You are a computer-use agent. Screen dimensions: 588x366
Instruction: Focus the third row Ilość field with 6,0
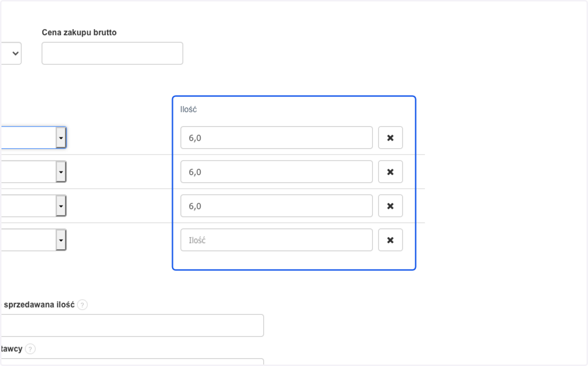(x=276, y=206)
